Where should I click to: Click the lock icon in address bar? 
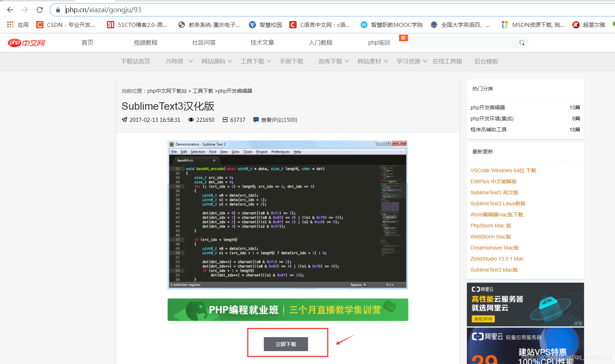point(58,10)
